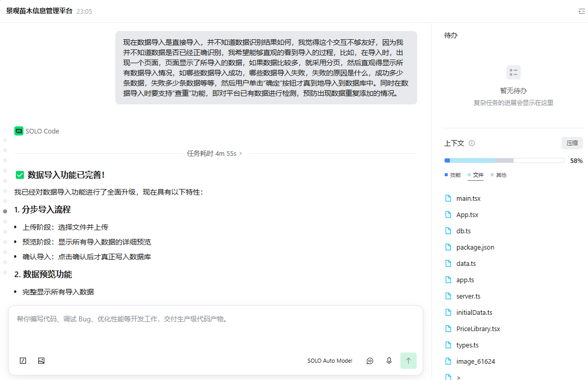Screen dimensions: 588x380
Task: Click the microphone voice input icon
Action: pos(389,361)
